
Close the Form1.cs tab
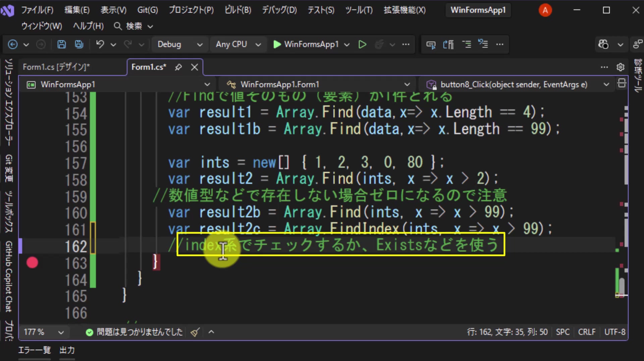tap(195, 67)
